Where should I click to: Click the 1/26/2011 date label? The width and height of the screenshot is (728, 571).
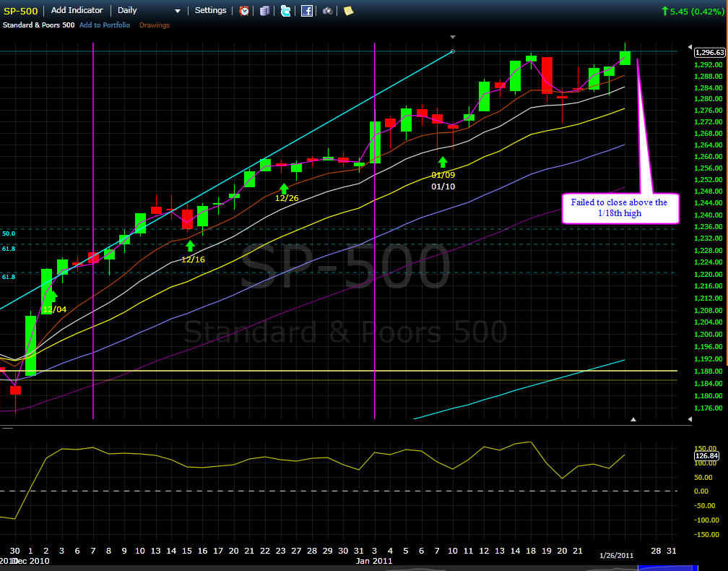pos(616,556)
